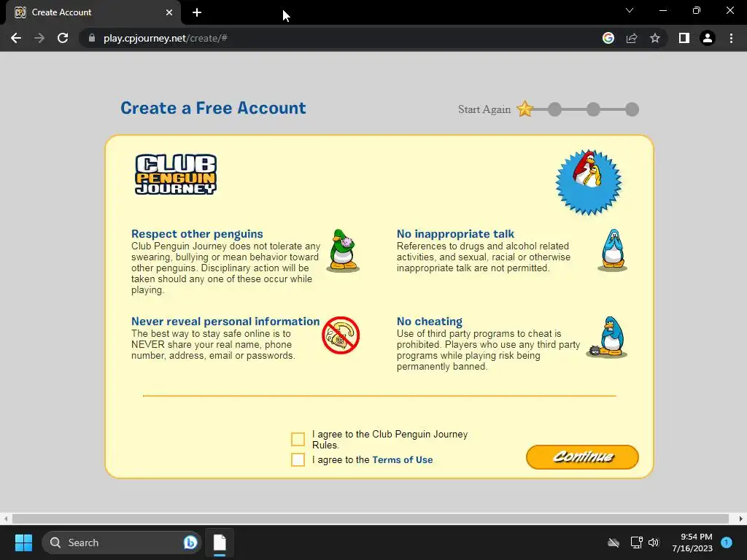
Task: Click the Never reveal personal information heading
Action: pos(225,322)
